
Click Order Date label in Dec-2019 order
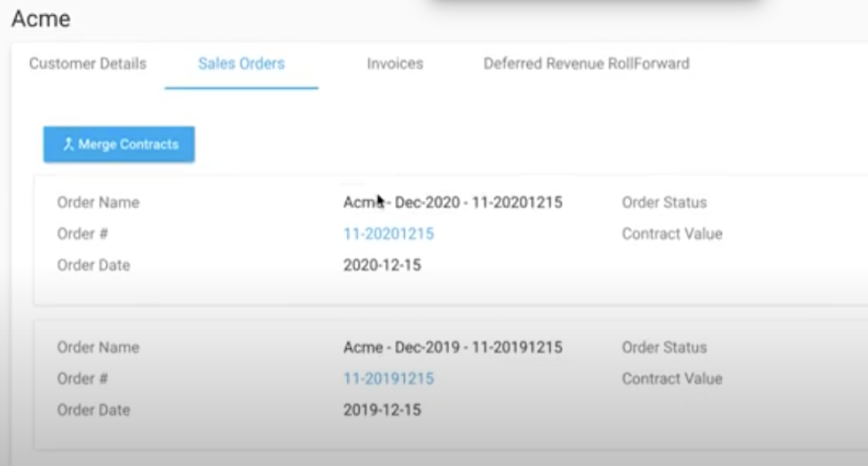pyautogui.click(x=94, y=410)
